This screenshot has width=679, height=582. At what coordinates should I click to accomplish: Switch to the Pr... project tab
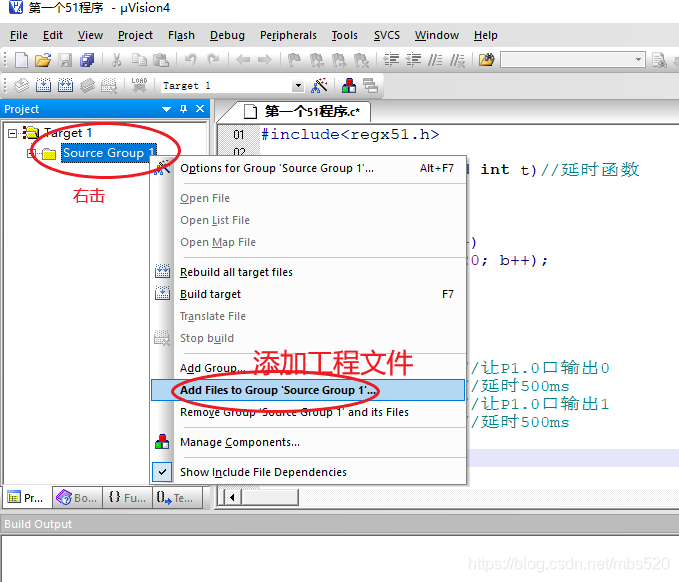pyautogui.click(x=27, y=498)
